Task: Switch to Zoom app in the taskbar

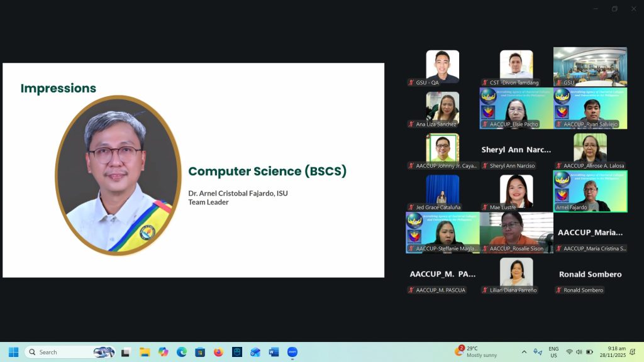Action: pos(292,352)
